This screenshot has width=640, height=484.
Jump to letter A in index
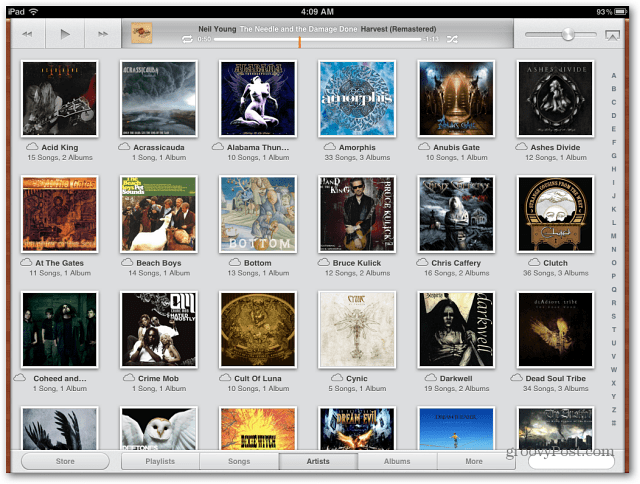613,75
